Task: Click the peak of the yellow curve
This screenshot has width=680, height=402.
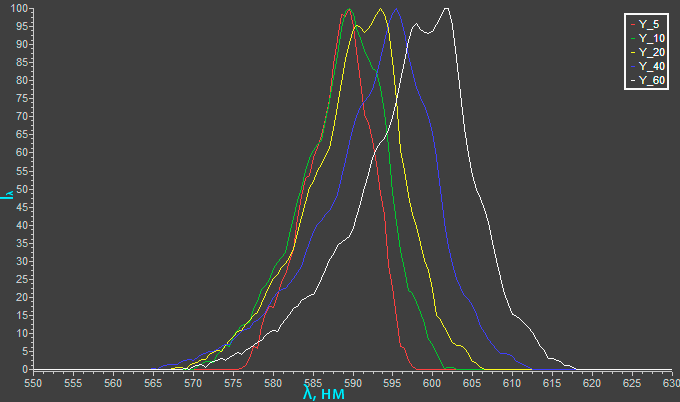Action: [381, 9]
